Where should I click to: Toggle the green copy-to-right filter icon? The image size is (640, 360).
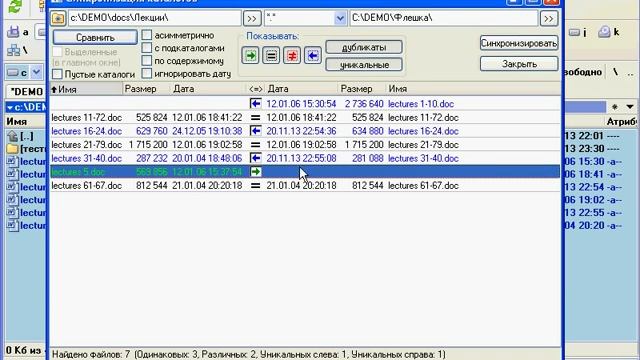[x=250, y=56]
